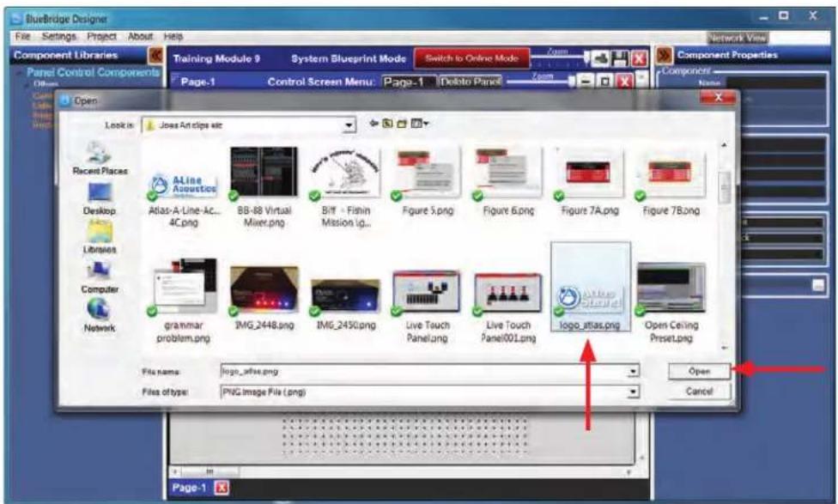Select the Biff - Fishin Mission image file
The image size is (838, 504).
tap(346, 187)
